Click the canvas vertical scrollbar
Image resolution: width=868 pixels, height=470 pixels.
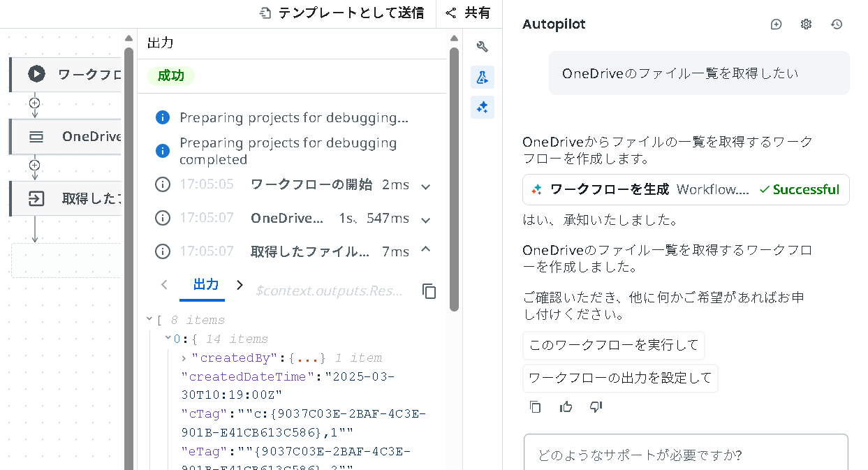128,258
